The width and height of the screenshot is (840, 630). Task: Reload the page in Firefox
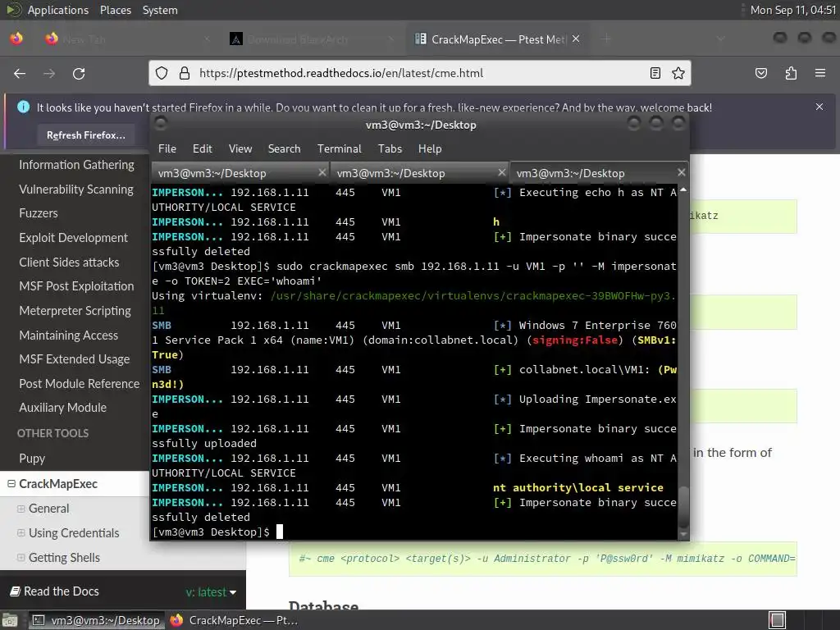click(79, 73)
